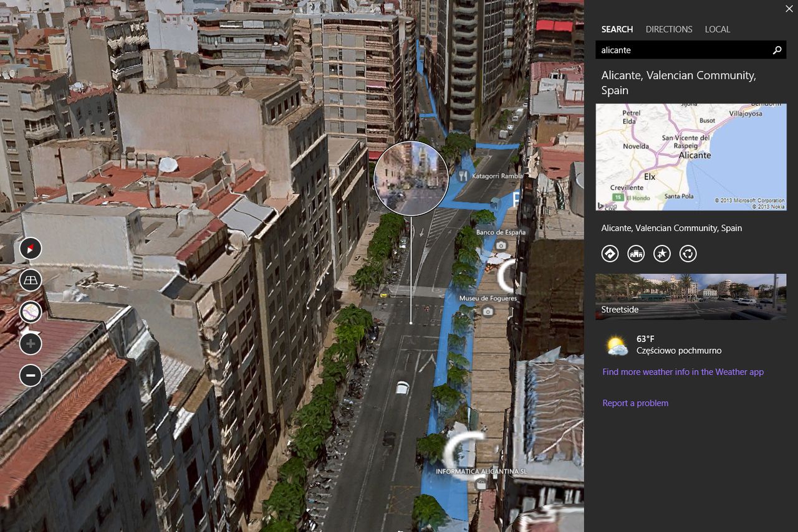Close the side panel with X
798x532 pixels.
point(789,9)
